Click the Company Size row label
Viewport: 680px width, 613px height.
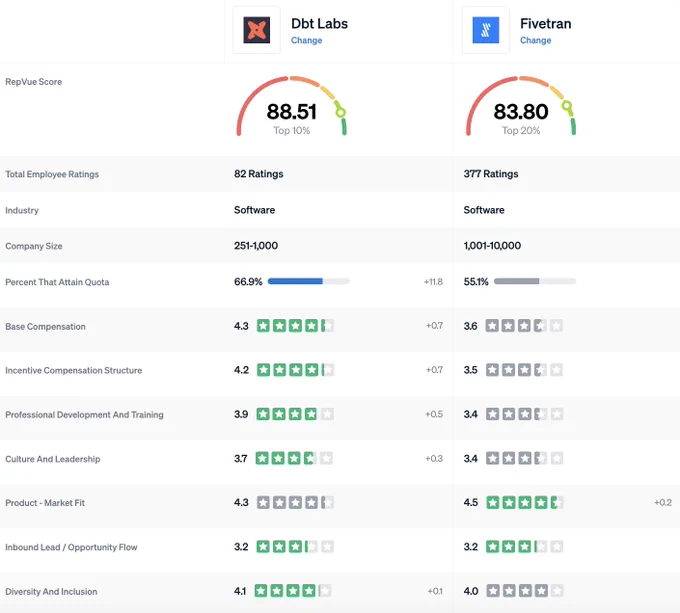click(34, 246)
